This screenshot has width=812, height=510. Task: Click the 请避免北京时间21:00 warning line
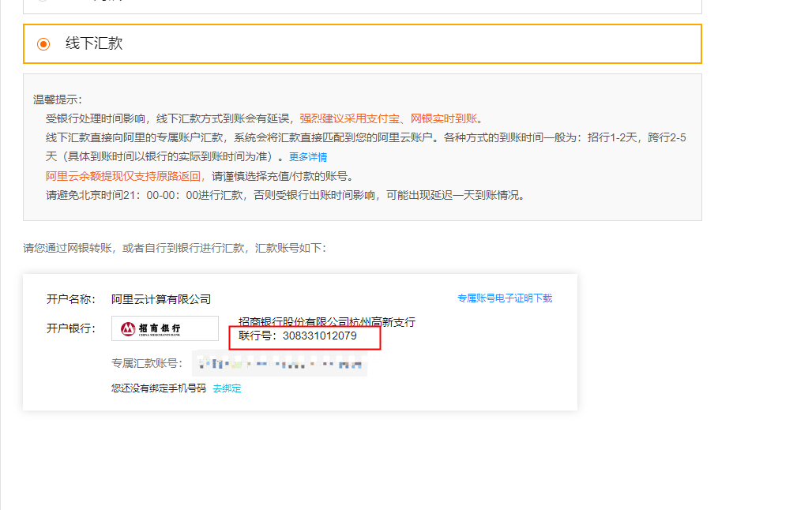[285, 195]
